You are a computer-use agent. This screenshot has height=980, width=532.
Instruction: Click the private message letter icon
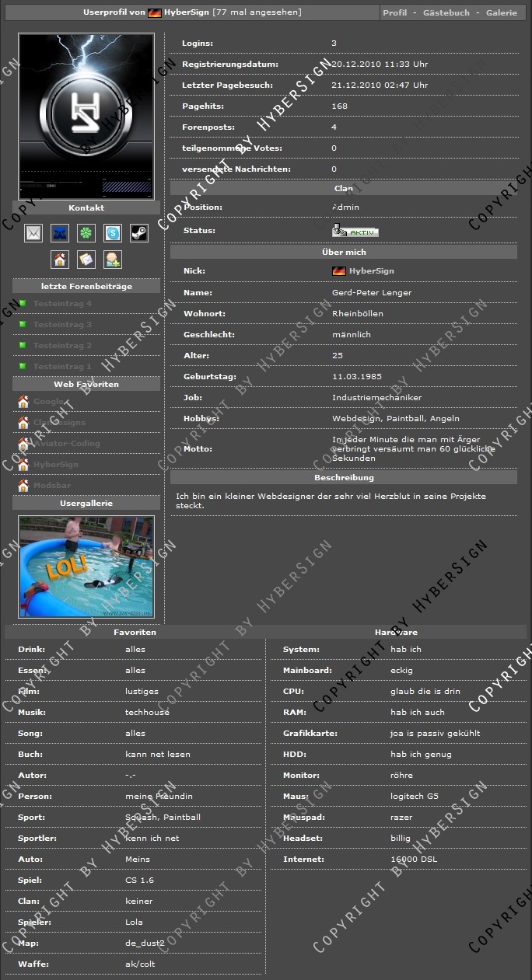point(86,260)
